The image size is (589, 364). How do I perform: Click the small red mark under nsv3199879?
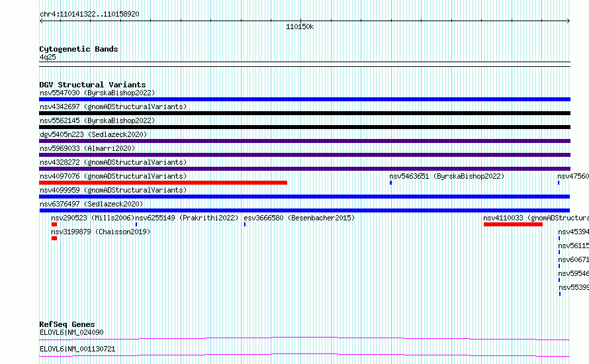(54, 238)
